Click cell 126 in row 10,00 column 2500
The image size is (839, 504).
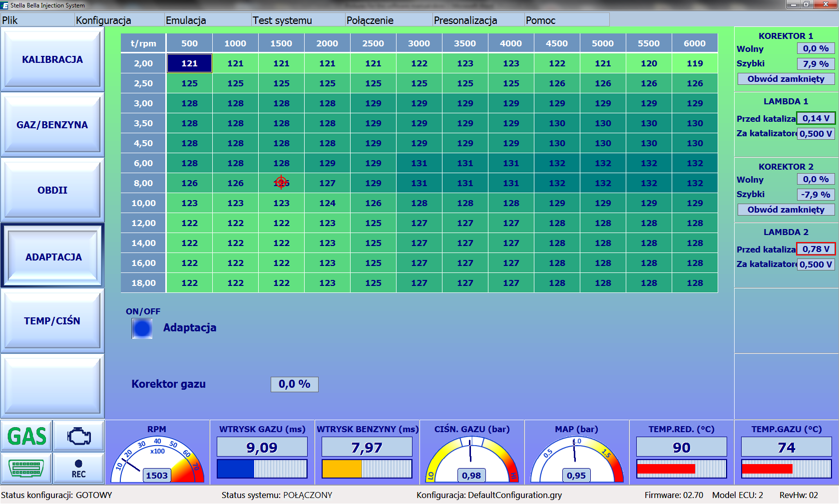tap(373, 203)
